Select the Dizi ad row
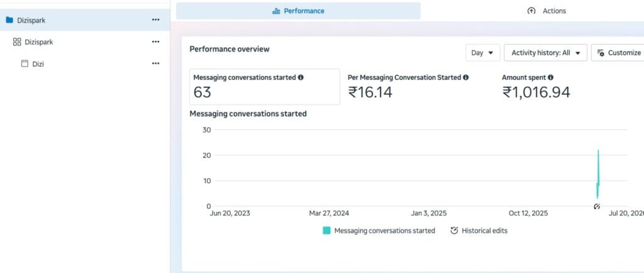This screenshot has height=273, width=644. (85, 64)
